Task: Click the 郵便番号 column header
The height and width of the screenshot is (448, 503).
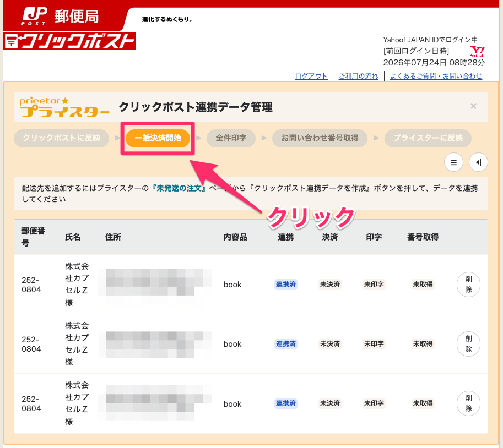Action: 34,237
